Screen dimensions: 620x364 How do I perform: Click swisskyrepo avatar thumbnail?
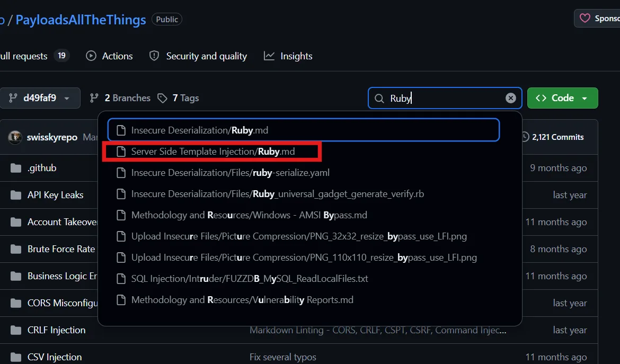pyautogui.click(x=15, y=137)
